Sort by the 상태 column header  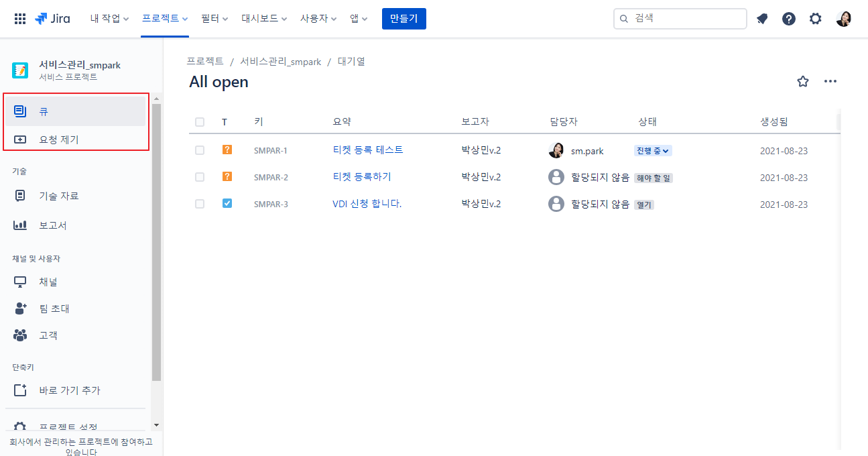coord(647,121)
